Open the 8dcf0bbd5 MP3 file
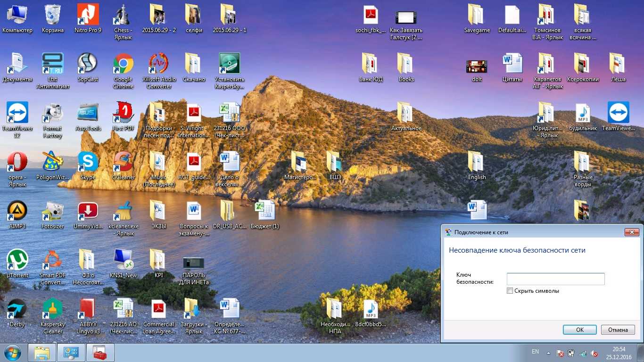This screenshot has height=362, width=644. (371, 313)
